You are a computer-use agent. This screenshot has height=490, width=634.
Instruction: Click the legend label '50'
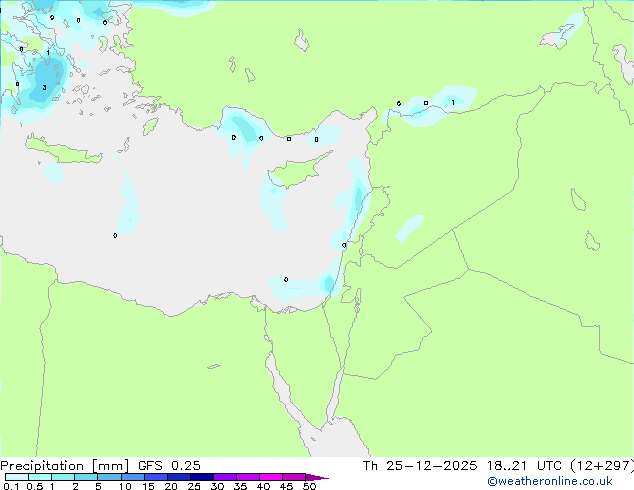tap(309, 486)
